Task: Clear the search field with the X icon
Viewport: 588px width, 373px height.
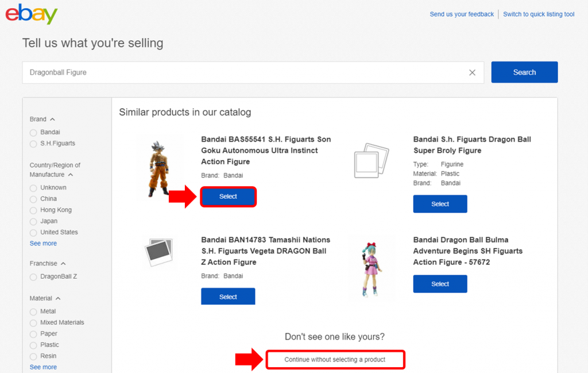Action: tap(472, 72)
